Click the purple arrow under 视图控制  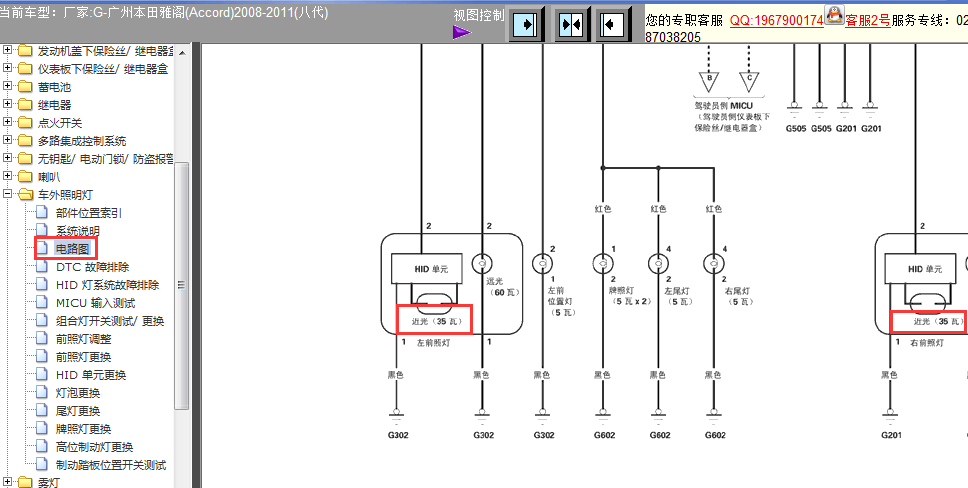coord(462,32)
